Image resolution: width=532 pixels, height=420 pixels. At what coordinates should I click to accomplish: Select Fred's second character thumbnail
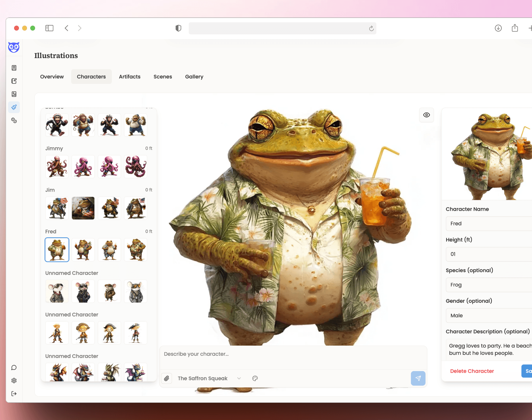[x=83, y=250]
